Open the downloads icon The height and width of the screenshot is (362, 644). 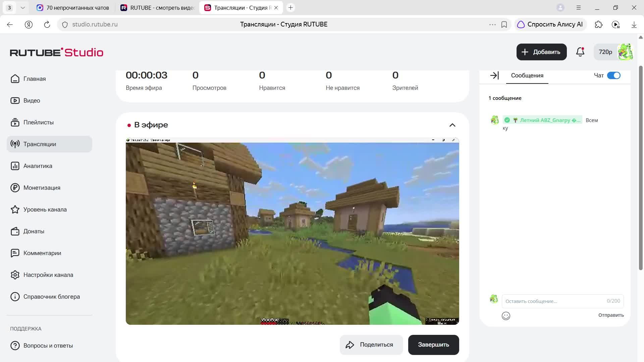634,24
